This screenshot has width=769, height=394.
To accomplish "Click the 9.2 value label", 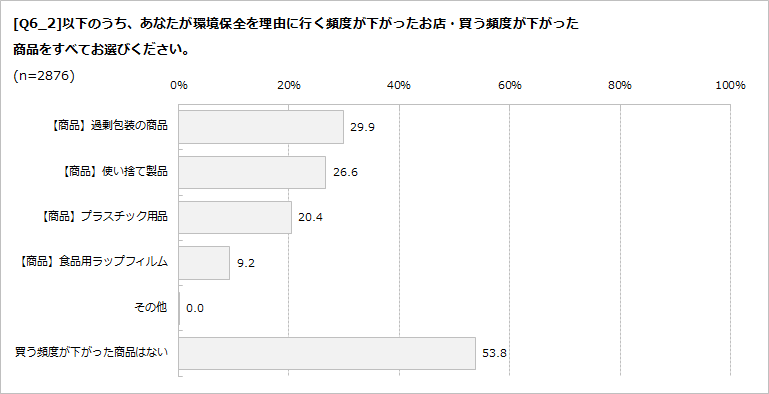I will [246, 263].
